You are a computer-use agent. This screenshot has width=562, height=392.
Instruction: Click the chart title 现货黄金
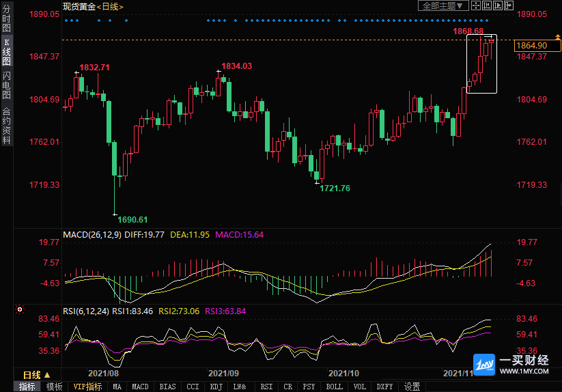pos(79,6)
